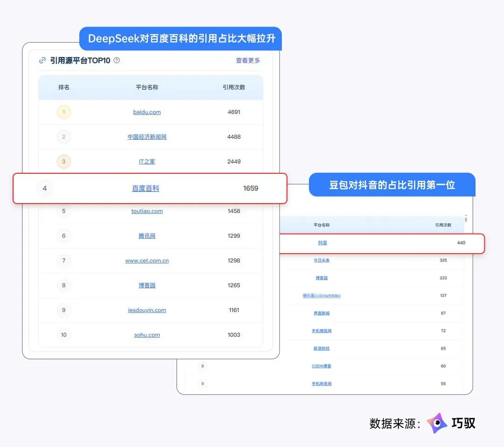This screenshot has height=447, width=504.
Task: Click the count 1003
Action: [x=234, y=335]
